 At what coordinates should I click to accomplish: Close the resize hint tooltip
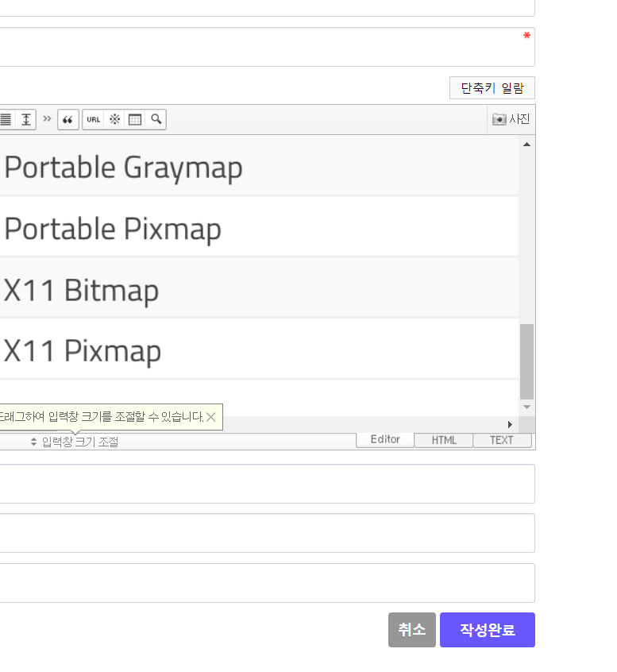(211, 417)
